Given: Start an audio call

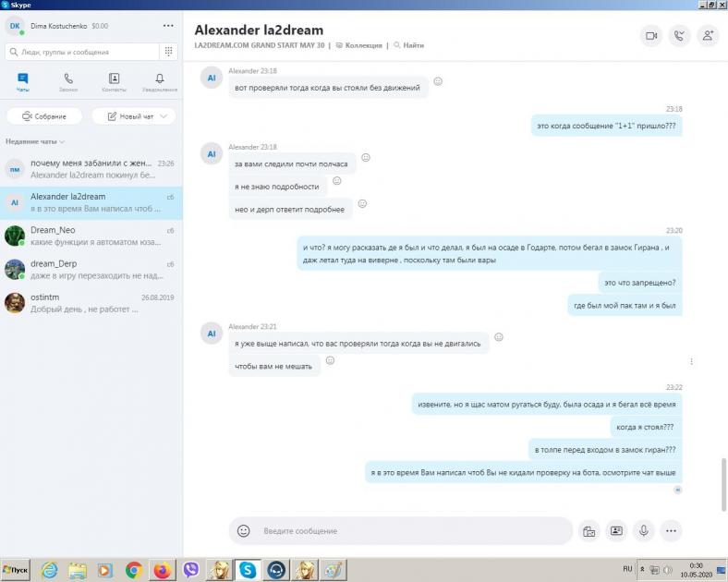Looking at the screenshot, I should pyautogui.click(x=680, y=36).
